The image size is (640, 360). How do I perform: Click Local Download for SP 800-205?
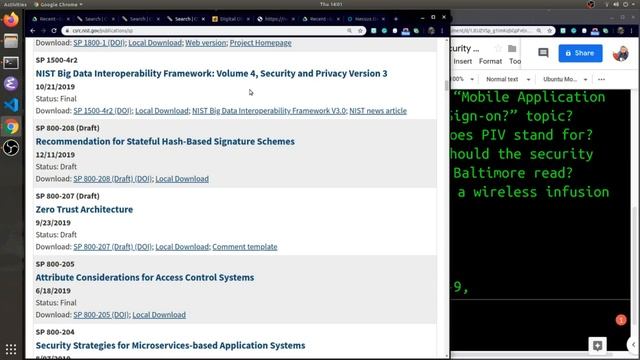[159, 315]
